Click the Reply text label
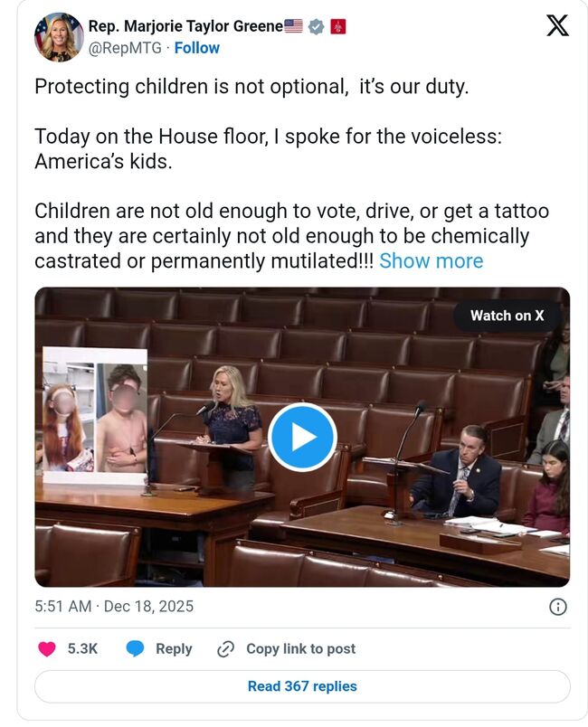This screenshot has width=588, height=727. click(x=174, y=648)
